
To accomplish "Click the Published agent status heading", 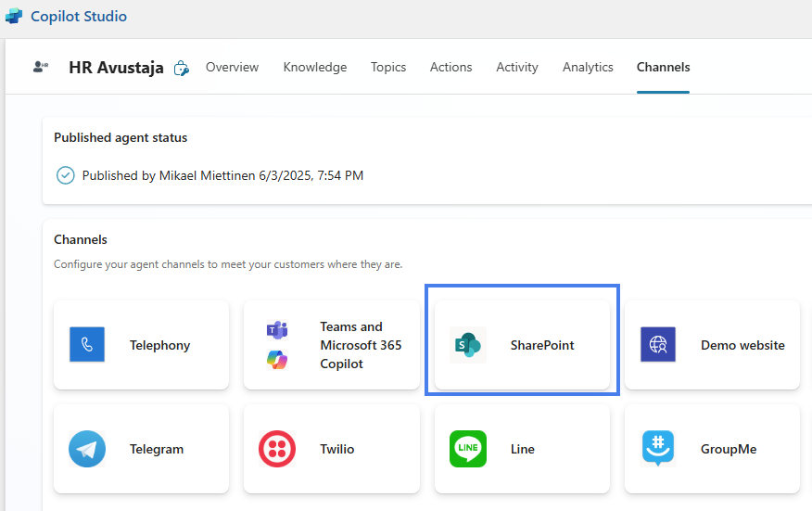I will [121, 138].
